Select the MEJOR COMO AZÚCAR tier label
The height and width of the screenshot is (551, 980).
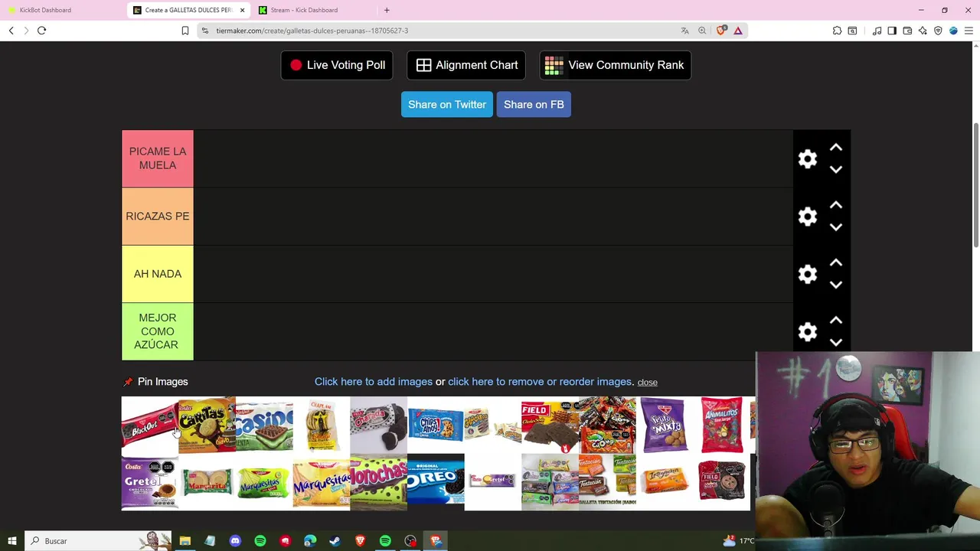pyautogui.click(x=158, y=331)
